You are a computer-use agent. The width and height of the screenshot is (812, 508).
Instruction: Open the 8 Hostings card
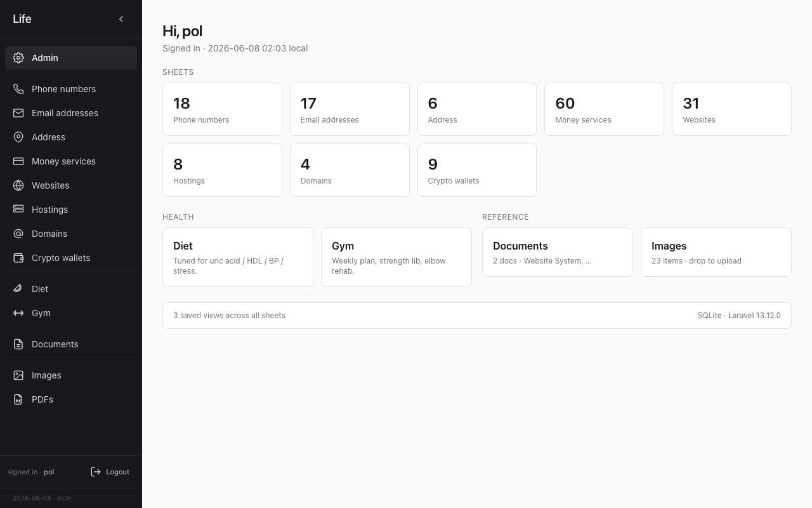222,170
